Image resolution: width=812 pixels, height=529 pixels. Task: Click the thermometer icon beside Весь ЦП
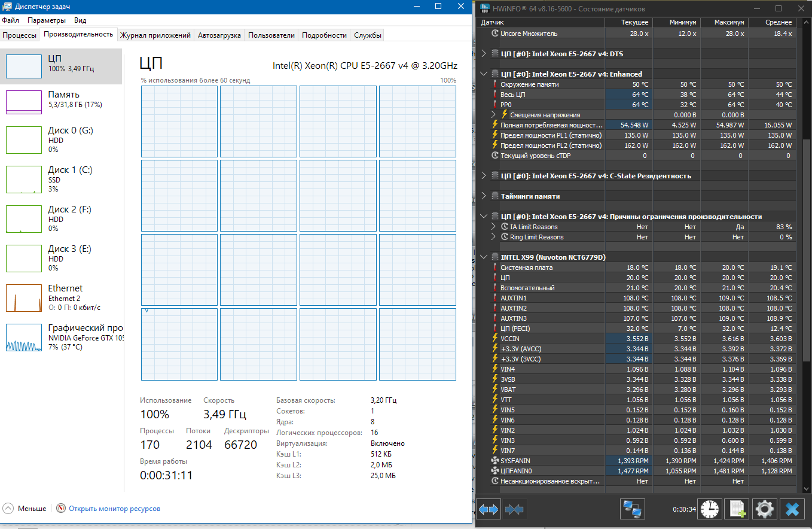[494, 95]
